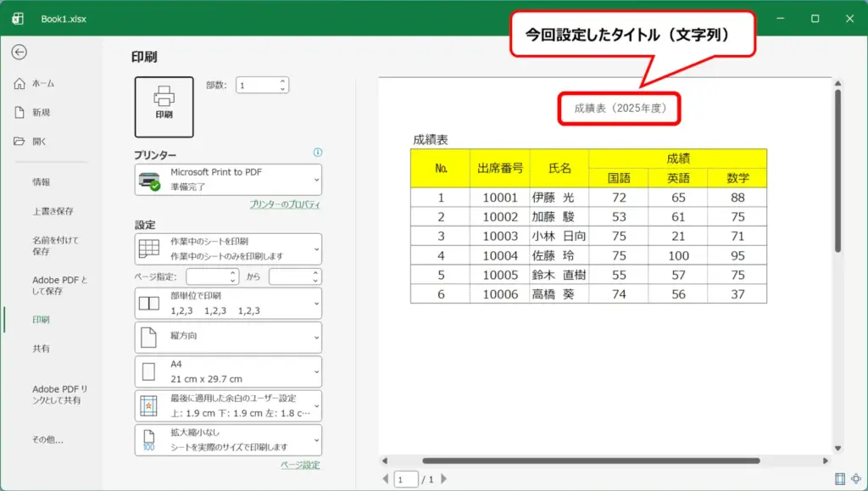Click the zoom to page icon
Viewport: 868px width, 491px height.
(856, 479)
